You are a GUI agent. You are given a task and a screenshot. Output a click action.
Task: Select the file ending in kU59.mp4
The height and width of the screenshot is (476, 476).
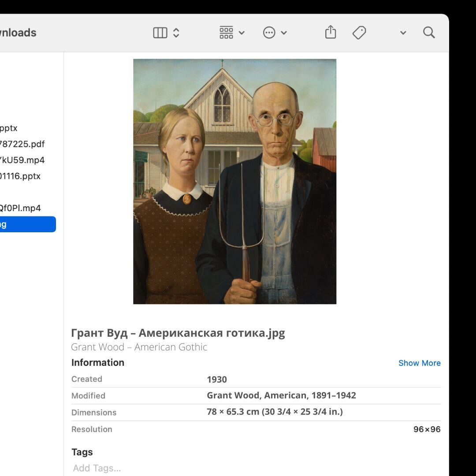click(22, 160)
